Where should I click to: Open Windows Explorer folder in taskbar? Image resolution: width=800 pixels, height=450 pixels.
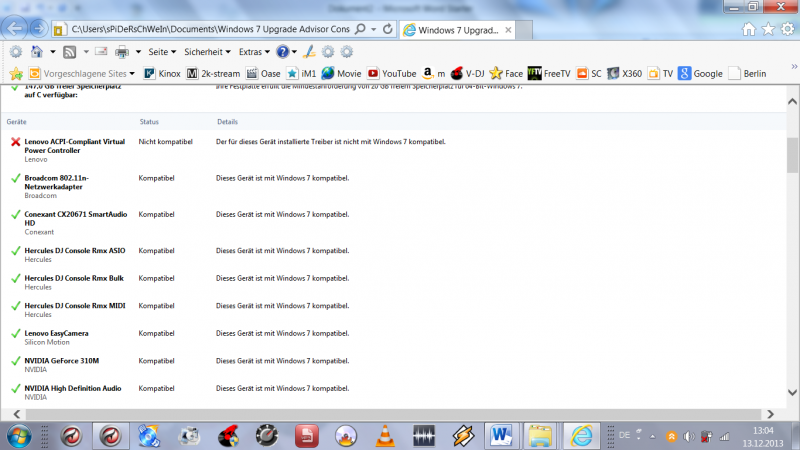(x=540, y=436)
